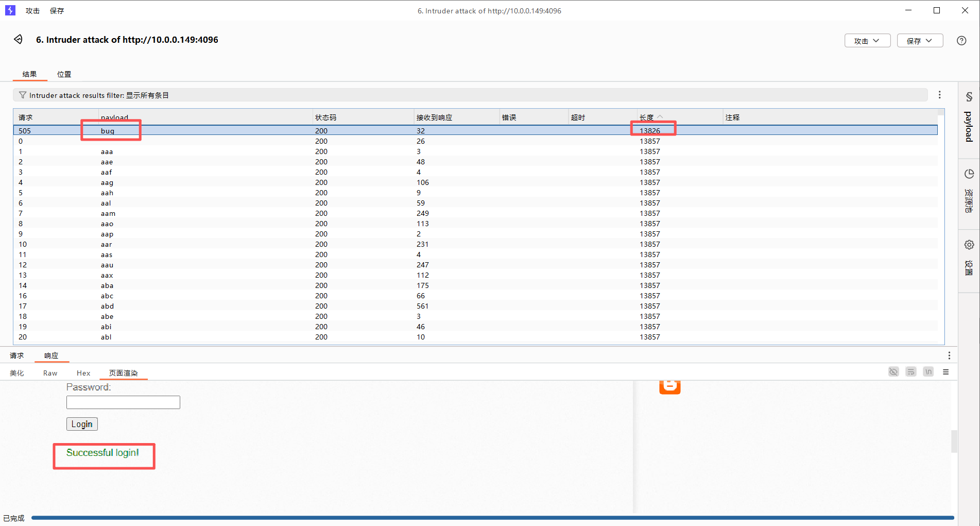The image size is (980, 526).
Task: Select the row with payload aam
Action: [x=475, y=213]
